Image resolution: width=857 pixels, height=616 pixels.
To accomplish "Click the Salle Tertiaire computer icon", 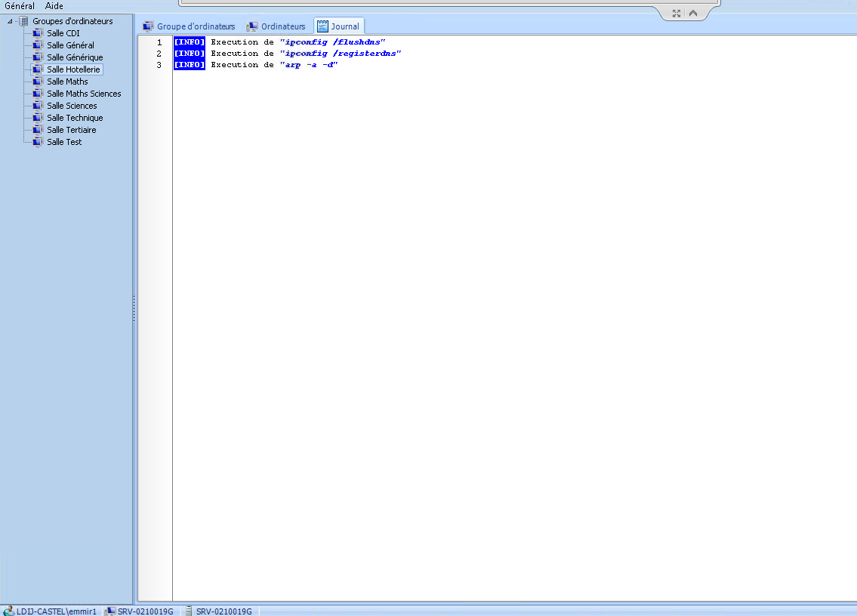I will (x=38, y=130).
